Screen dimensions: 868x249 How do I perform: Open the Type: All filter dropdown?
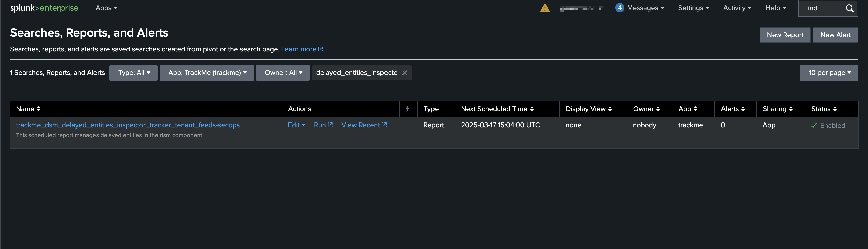tap(133, 73)
